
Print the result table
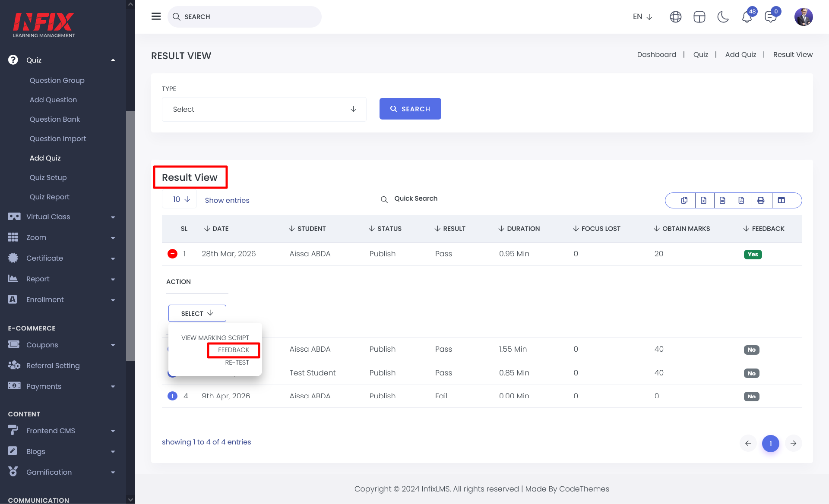[x=761, y=200]
